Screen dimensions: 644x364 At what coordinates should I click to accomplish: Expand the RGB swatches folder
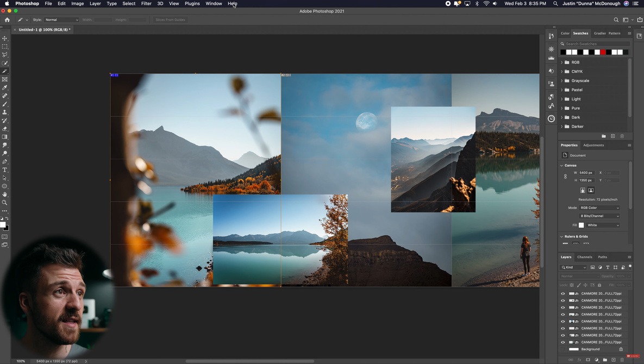pyautogui.click(x=562, y=62)
